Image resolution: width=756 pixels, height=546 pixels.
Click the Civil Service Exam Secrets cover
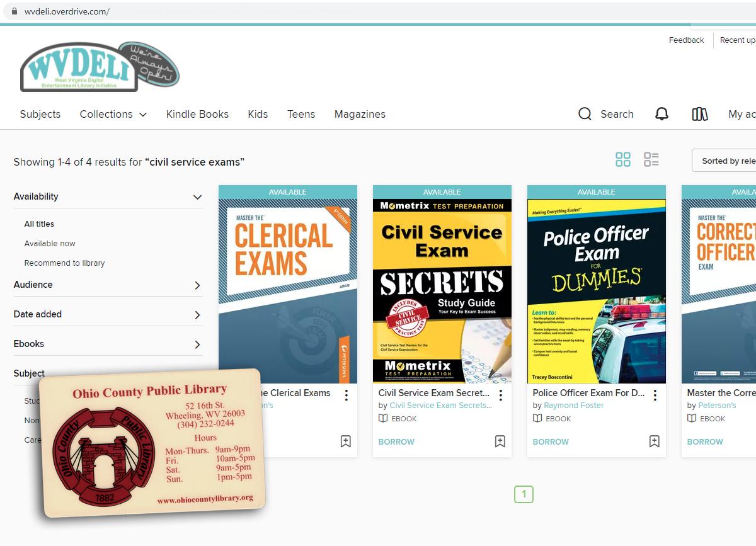click(x=442, y=291)
